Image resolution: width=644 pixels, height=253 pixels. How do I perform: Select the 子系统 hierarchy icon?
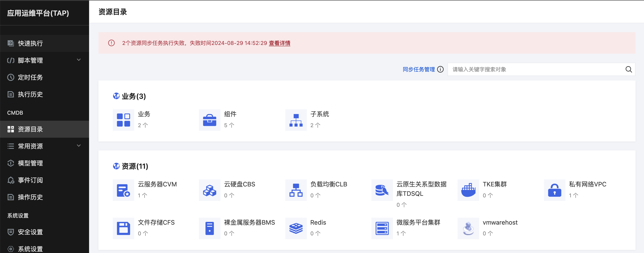296,120
